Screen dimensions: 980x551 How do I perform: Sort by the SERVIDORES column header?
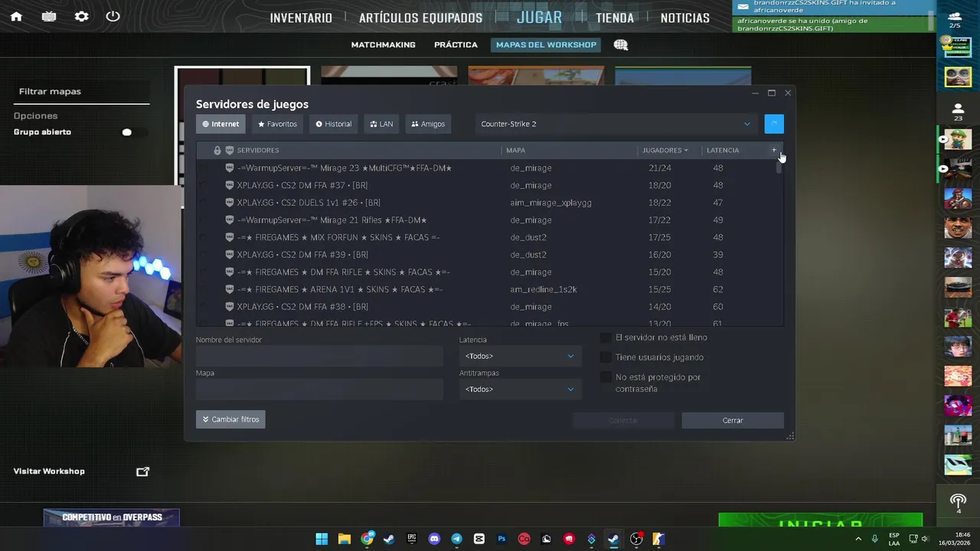click(258, 150)
